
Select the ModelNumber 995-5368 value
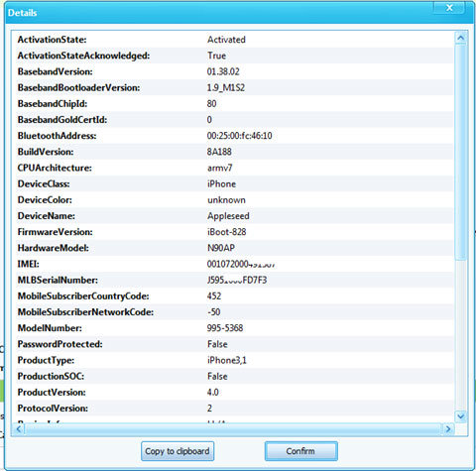(x=225, y=328)
